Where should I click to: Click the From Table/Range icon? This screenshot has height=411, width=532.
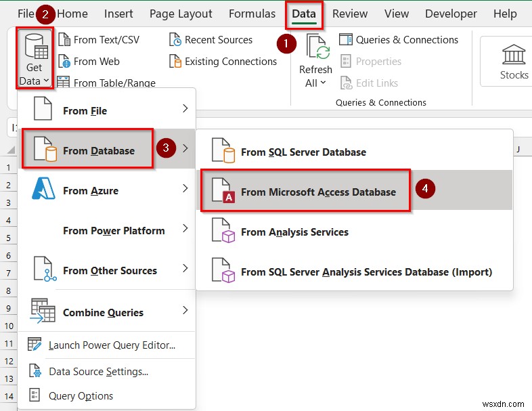(64, 83)
